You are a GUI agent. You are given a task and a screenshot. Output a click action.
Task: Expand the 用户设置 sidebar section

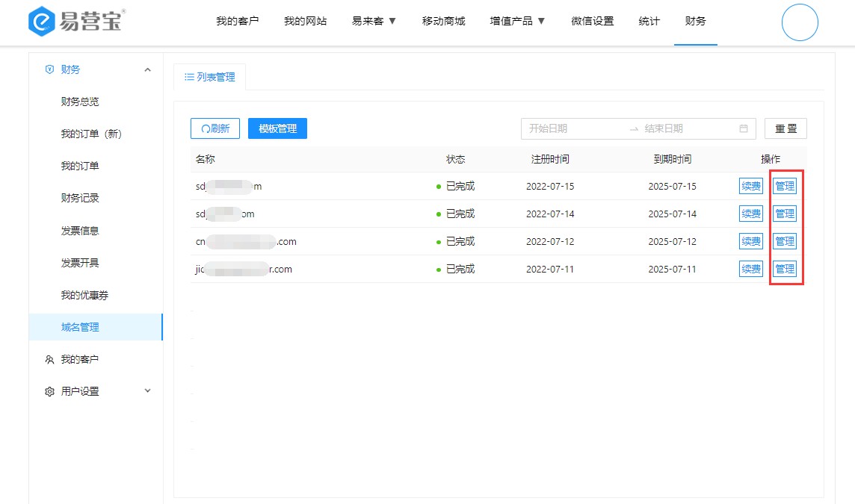point(147,391)
